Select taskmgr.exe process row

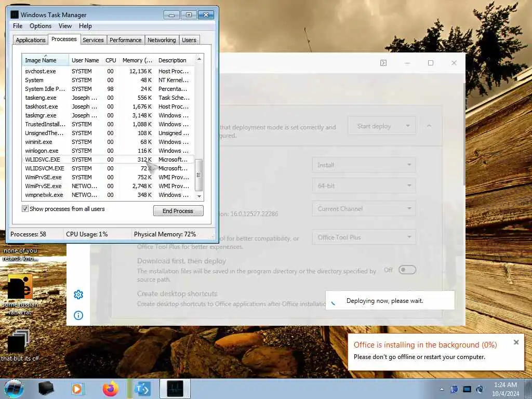point(108,115)
